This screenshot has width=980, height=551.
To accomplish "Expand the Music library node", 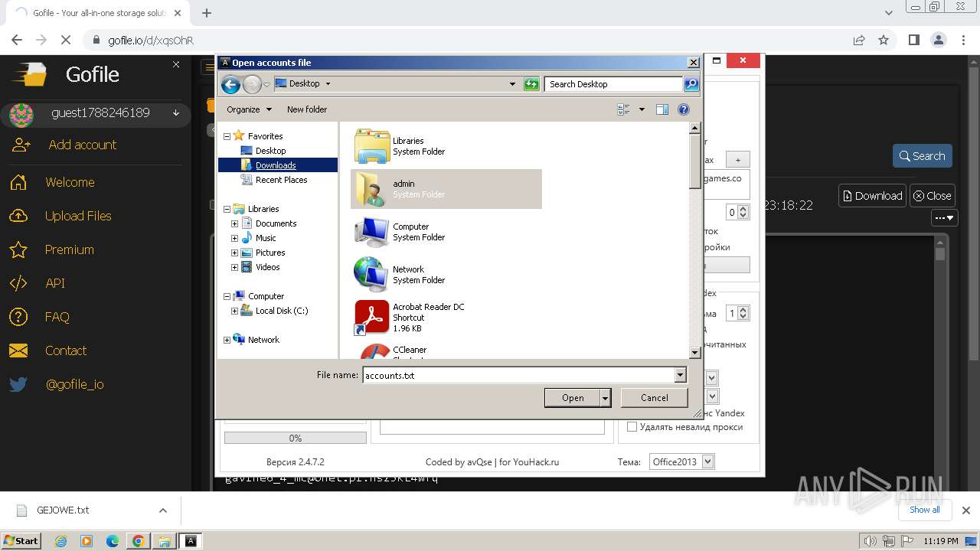I will (x=234, y=238).
